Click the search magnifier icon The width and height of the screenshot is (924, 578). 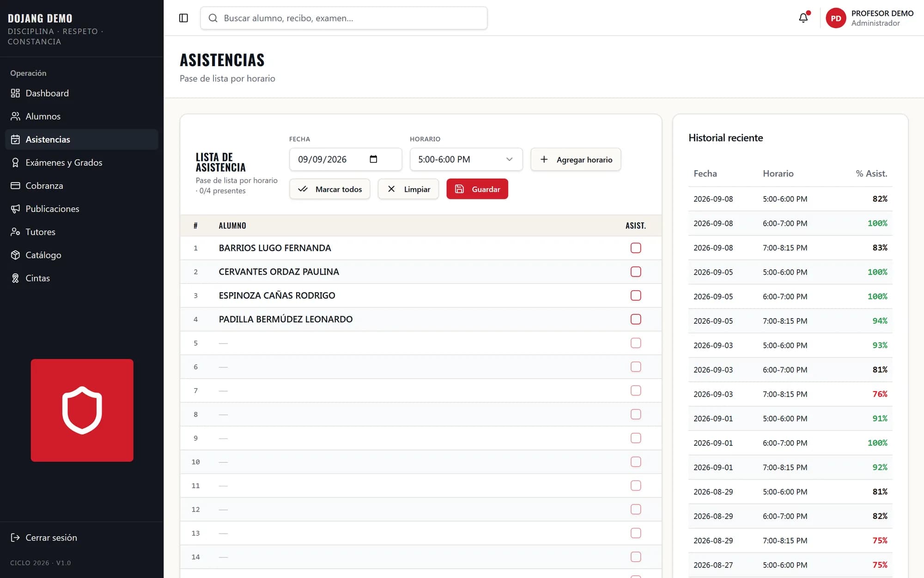[x=213, y=18]
